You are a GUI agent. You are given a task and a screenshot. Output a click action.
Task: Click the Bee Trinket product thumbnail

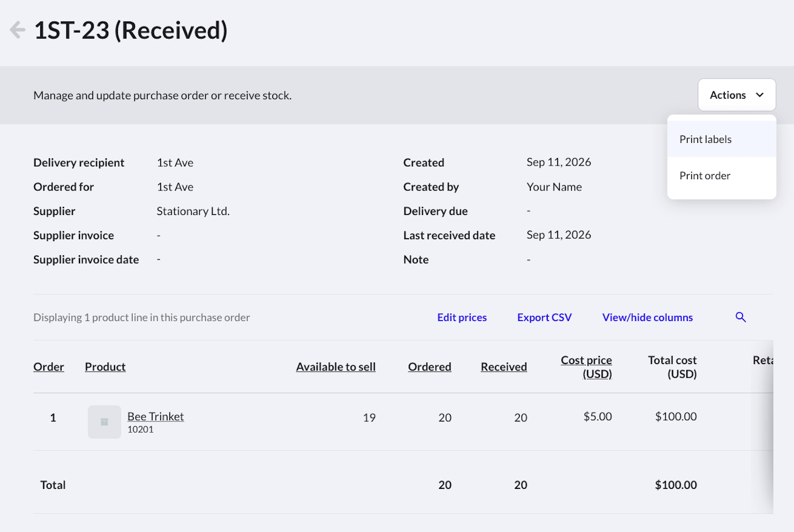coord(104,422)
